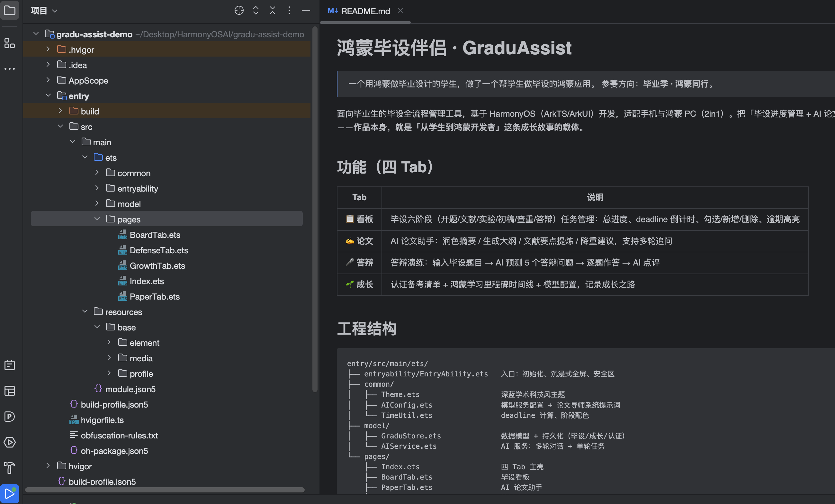This screenshot has width=835, height=504.
Task: Open the 项目 view dropdown
Action: coord(44,11)
